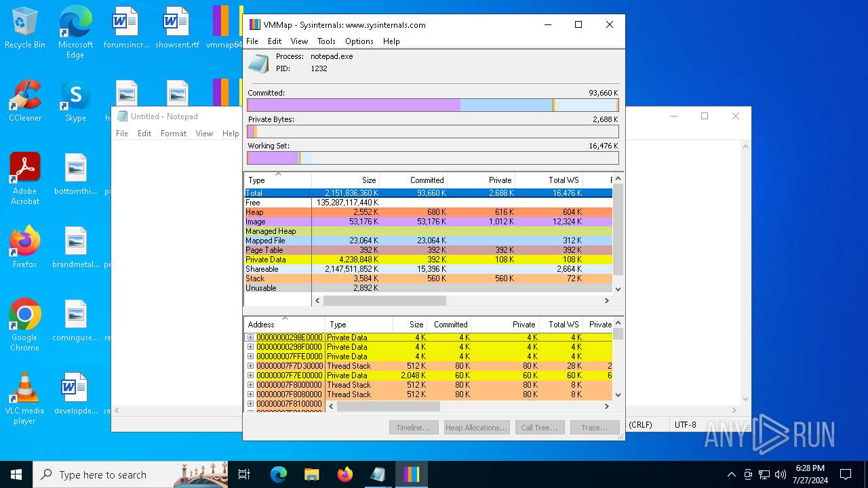Select the Image type row
Image resolution: width=868 pixels, height=488 pixels.
[x=429, y=222]
